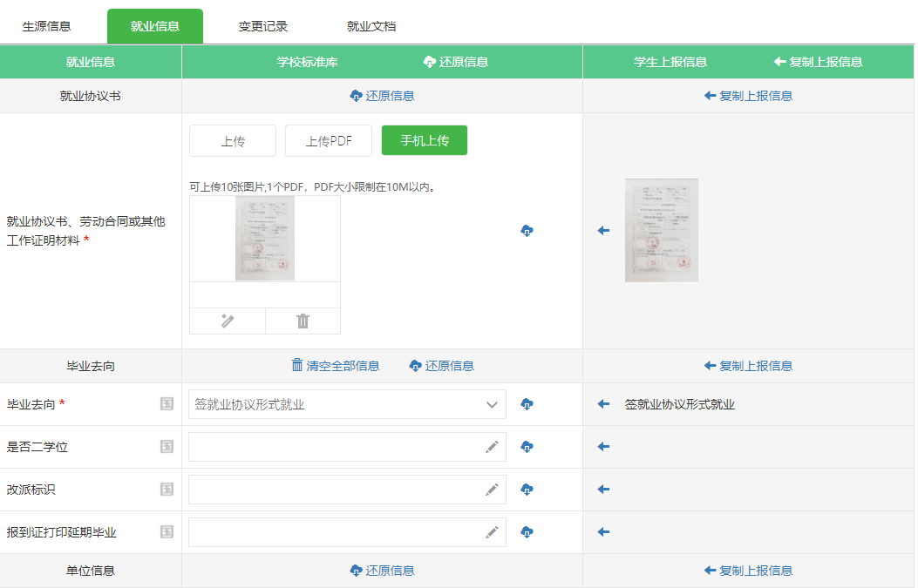The image size is (918, 588).
Task: Click copy arrow icon in 是否二学位 row
Action: [x=603, y=447]
